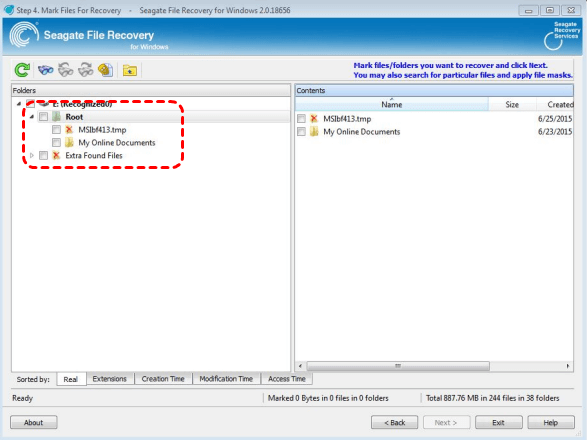This screenshot has width=587, height=440.
Task: Open the file mask icon in toolbar
Action: point(106,70)
